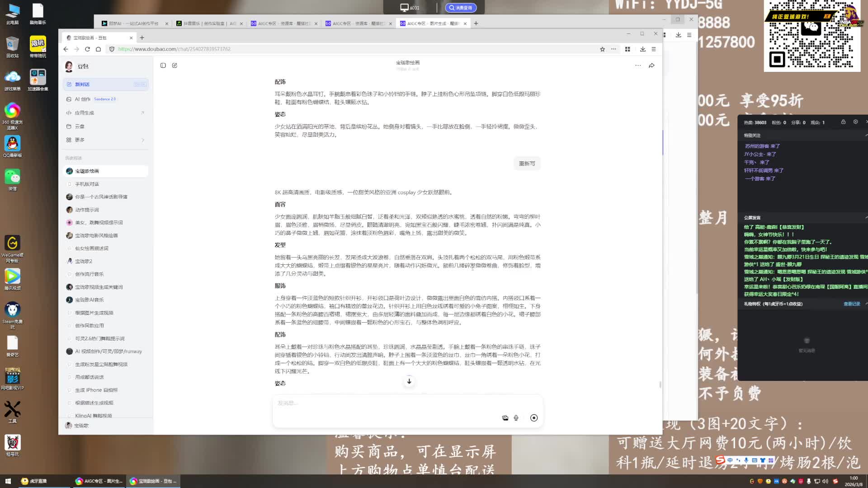
Task: Open the 手机版对话 chat history item
Action: pyautogui.click(x=87, y=184)
